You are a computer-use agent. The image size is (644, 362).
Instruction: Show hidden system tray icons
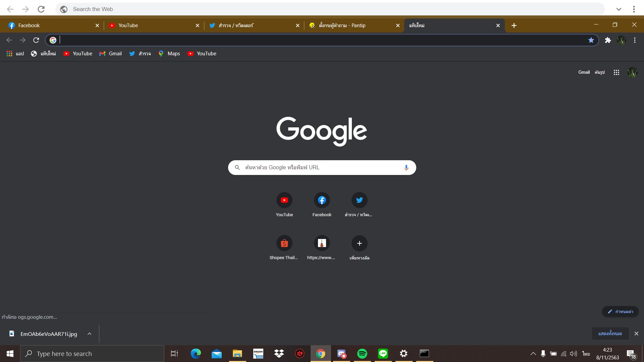(533, 354)
